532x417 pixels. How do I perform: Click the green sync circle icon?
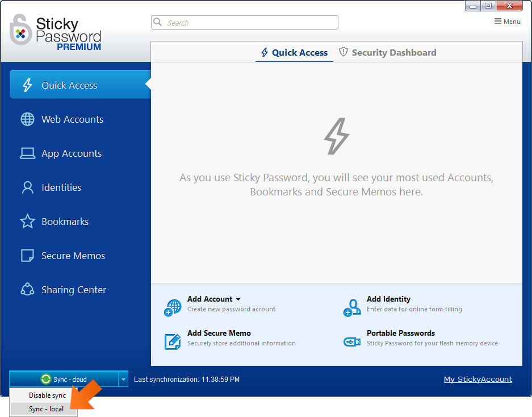click(x=45, y=379)
